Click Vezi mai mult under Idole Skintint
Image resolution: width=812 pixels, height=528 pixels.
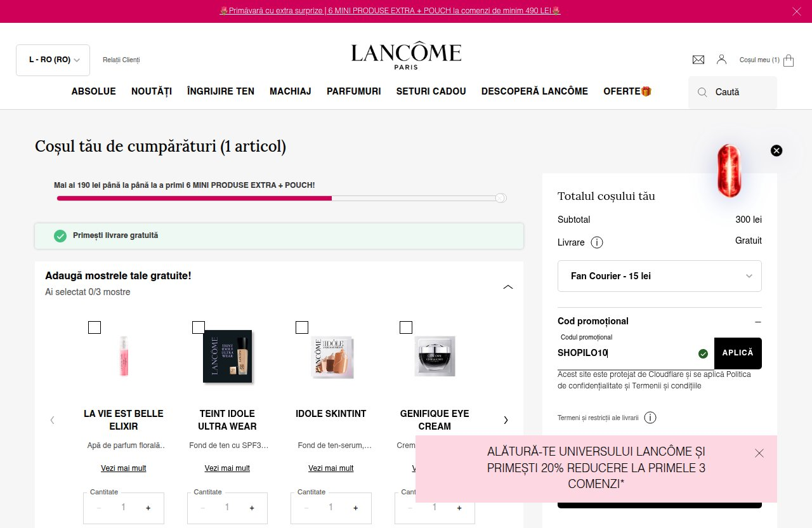tap(331, 468)
